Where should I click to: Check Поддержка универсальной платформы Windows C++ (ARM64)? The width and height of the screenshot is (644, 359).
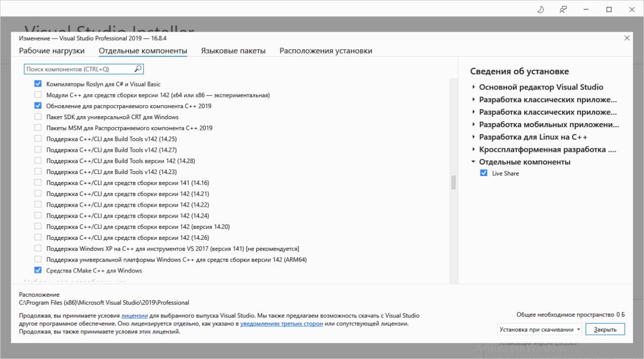pos(38,259)
